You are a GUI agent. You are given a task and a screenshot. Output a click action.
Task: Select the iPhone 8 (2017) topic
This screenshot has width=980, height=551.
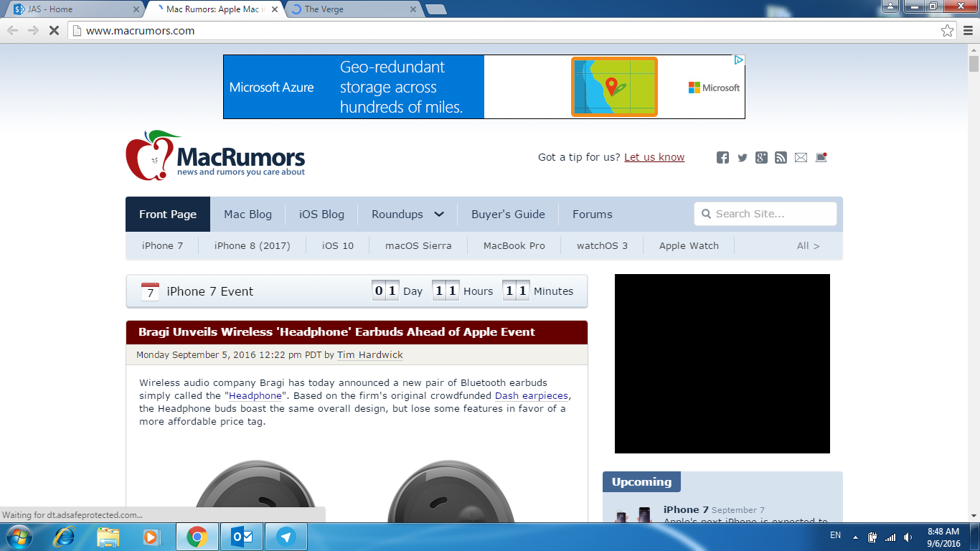coord(253,245)
